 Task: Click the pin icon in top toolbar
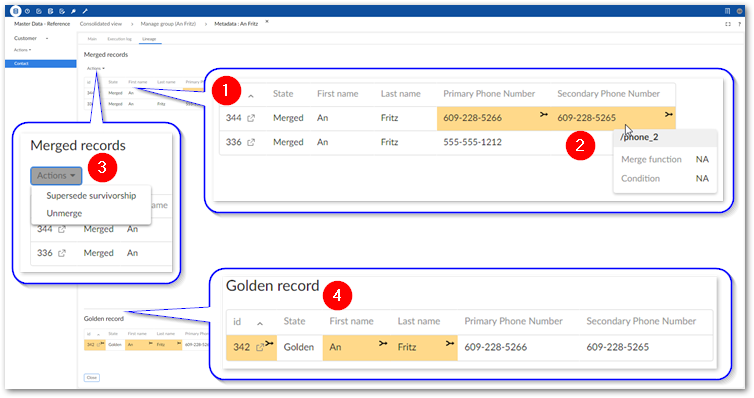(x=74, y=11)
